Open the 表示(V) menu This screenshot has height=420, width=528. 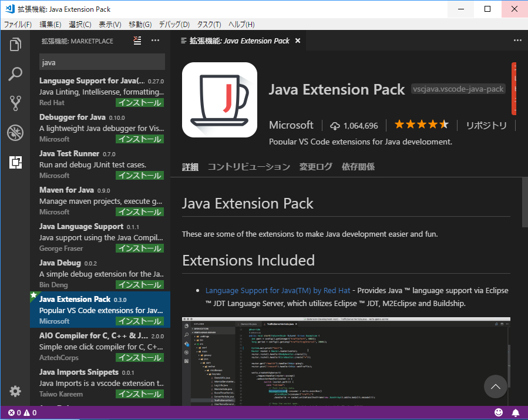click(x=110, y=24)
